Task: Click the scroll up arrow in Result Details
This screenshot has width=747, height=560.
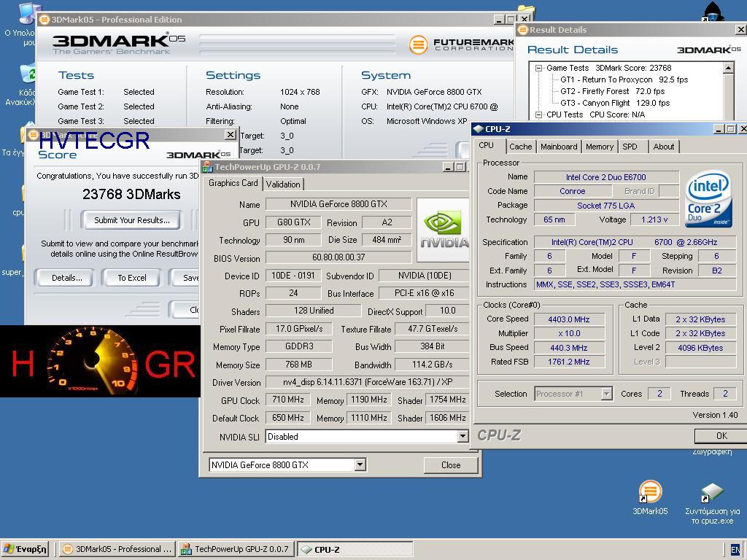Action: [x=729, y=68]
